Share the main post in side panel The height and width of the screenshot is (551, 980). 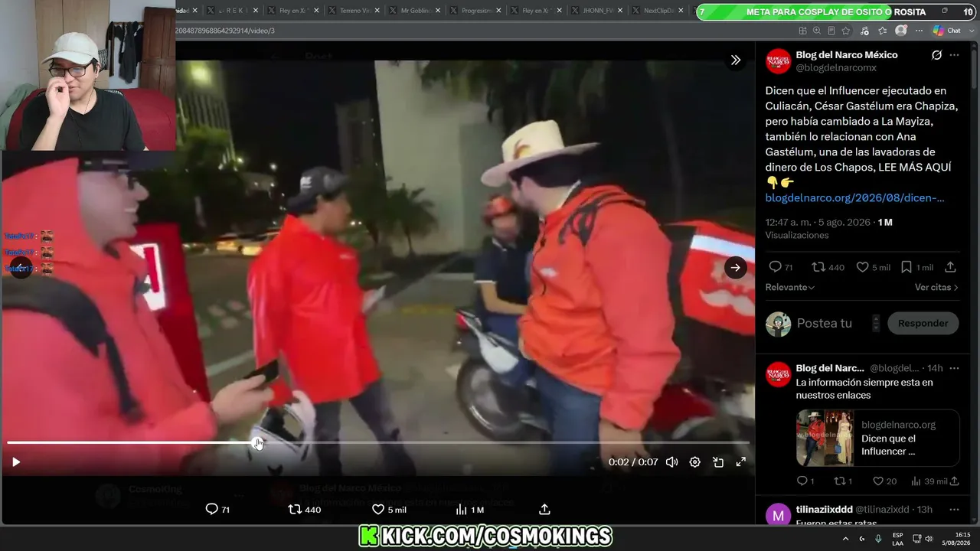point(950,267)
